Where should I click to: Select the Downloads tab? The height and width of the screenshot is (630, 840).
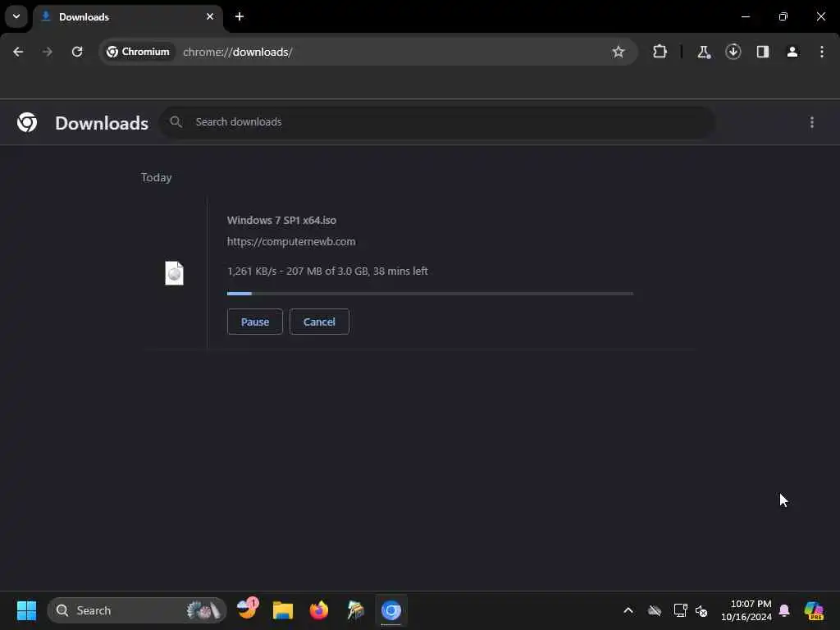[127, 16]
